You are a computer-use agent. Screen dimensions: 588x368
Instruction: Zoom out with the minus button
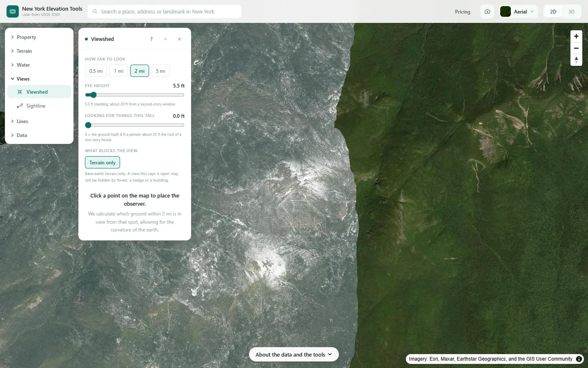pyautogui.click(x=576, y=48)
